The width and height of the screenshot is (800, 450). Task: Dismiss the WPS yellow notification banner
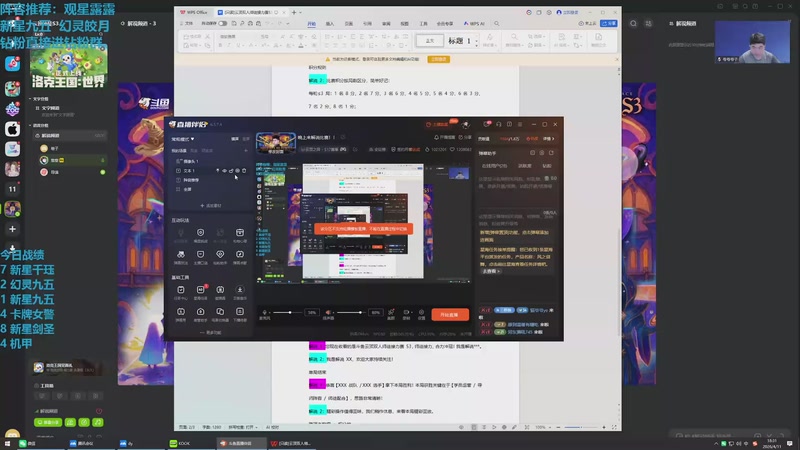pos(617,59)
